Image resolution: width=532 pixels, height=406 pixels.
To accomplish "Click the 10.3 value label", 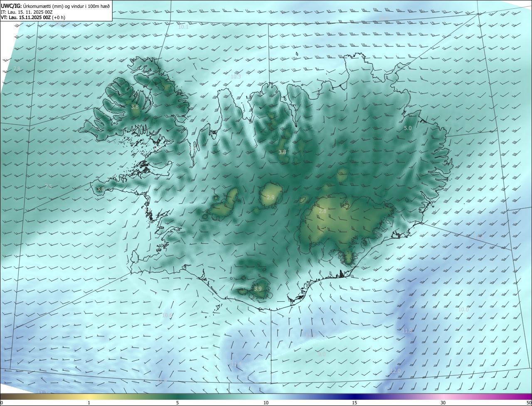I will point(236,77).
